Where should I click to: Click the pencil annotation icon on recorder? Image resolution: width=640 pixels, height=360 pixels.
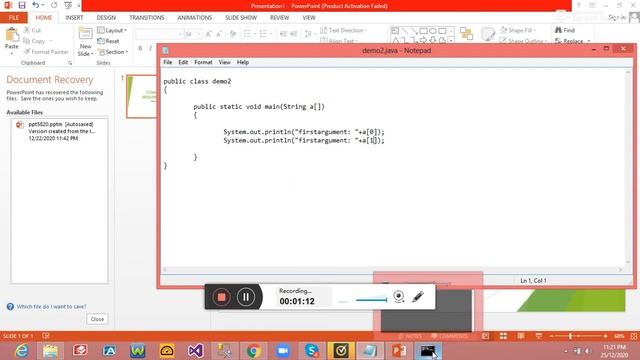(x=418, y=297)
